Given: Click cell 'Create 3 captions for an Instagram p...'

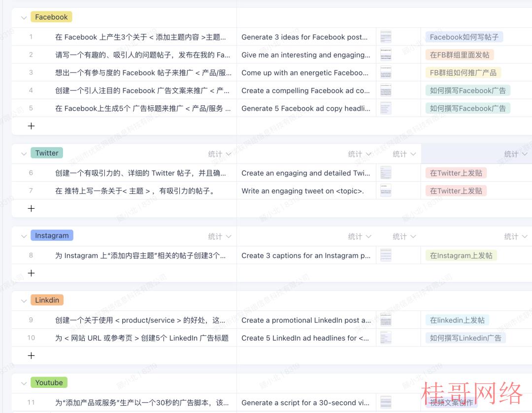Looking at the screenshot, I should tap(306, 255).
